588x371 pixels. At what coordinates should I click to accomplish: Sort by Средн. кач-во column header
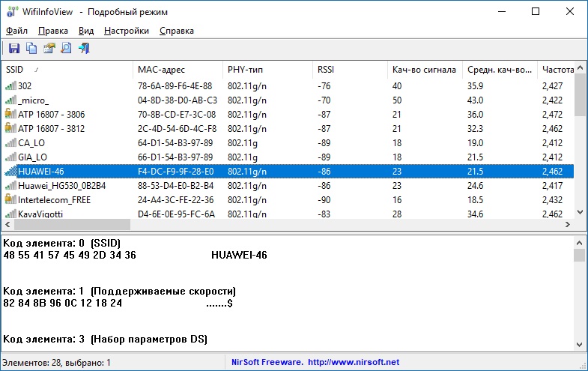[500, 70]
